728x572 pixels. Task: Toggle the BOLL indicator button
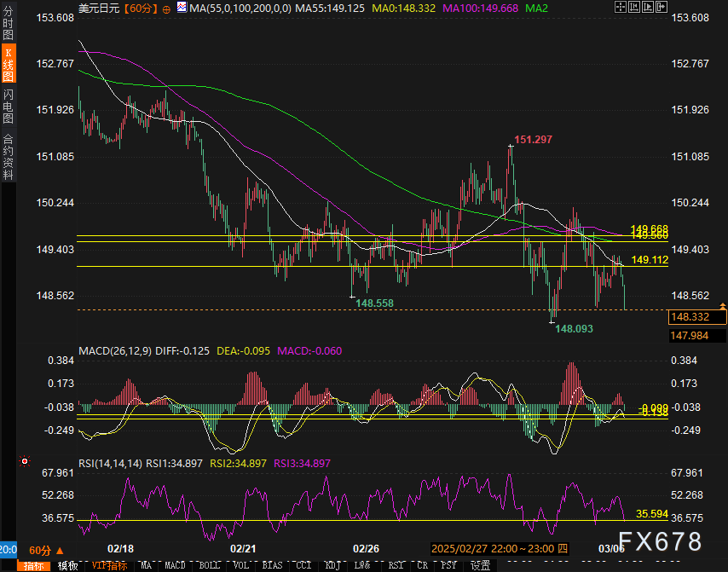[x=207, y=565]
